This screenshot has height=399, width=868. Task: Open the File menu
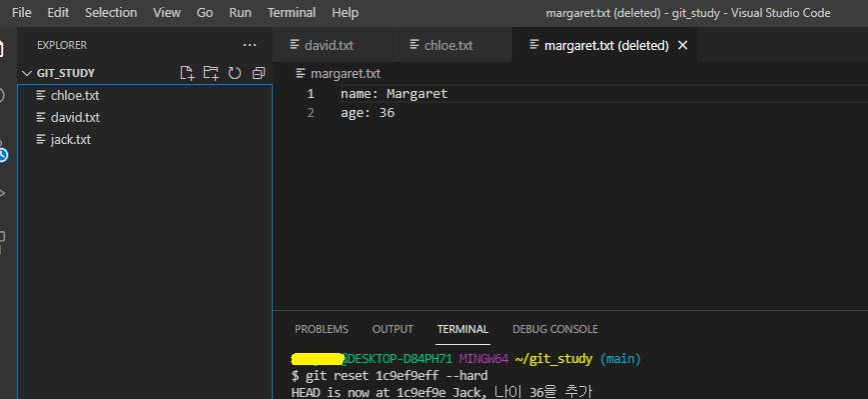click(22, 12)
